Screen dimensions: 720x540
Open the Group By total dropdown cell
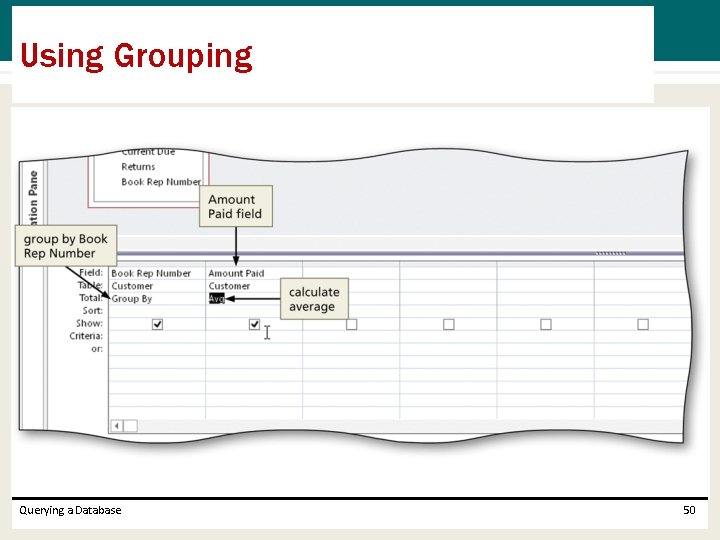[x=157, y=298]
